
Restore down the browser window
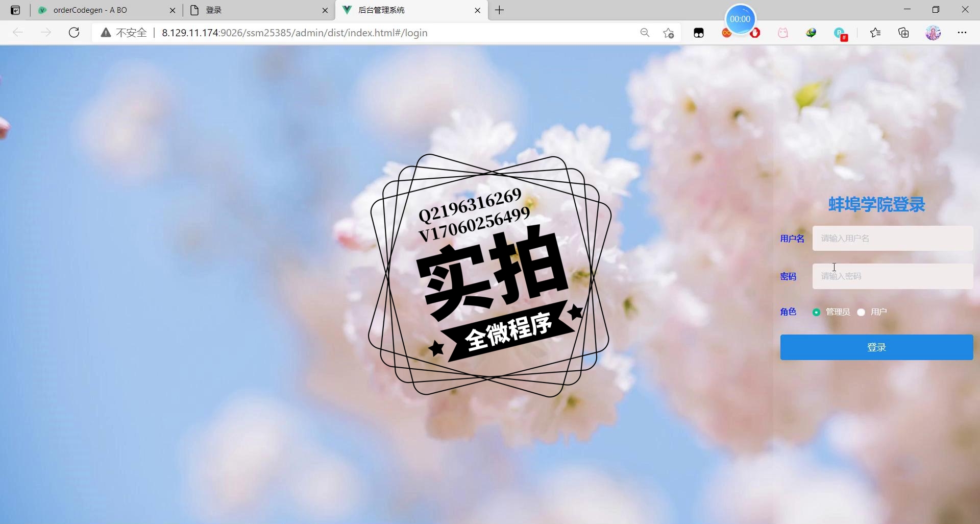click(936, 10)
